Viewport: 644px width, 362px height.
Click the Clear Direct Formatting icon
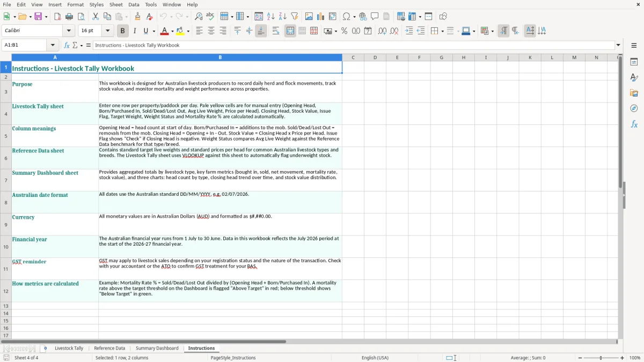pyautogui.click(x=150, y=17)
